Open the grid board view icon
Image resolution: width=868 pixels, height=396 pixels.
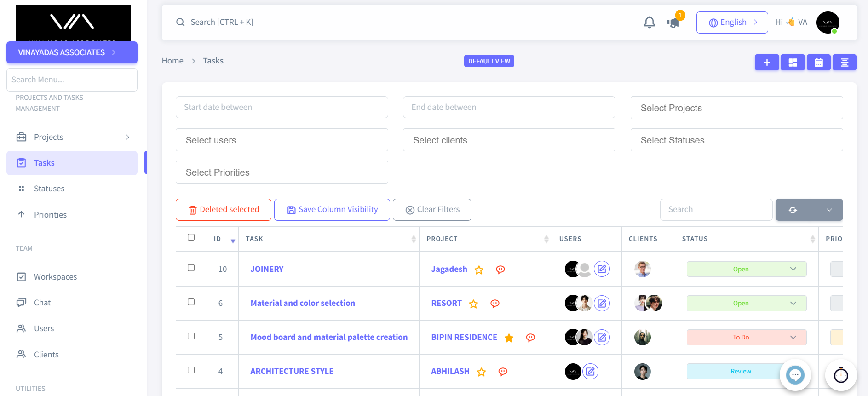[793, 63]
